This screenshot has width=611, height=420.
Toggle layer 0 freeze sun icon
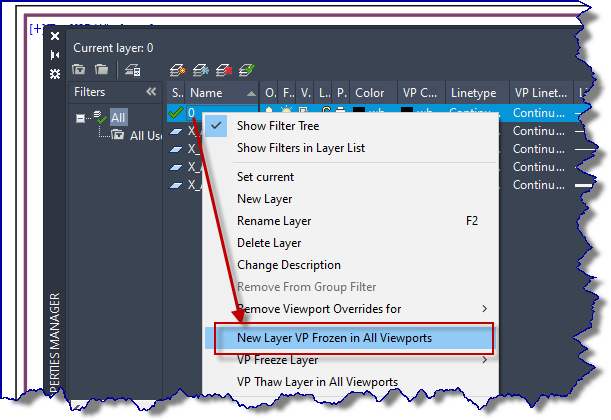click(287, 110)
